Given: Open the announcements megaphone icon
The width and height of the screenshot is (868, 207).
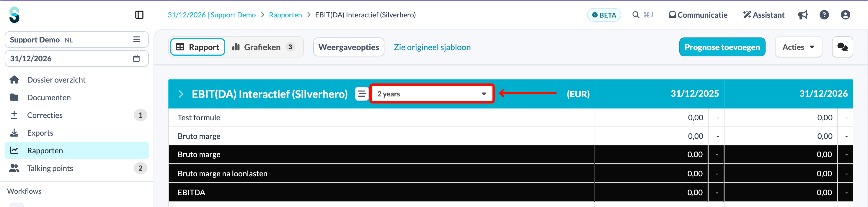Looking at the screenshot, I should [803, 15].
